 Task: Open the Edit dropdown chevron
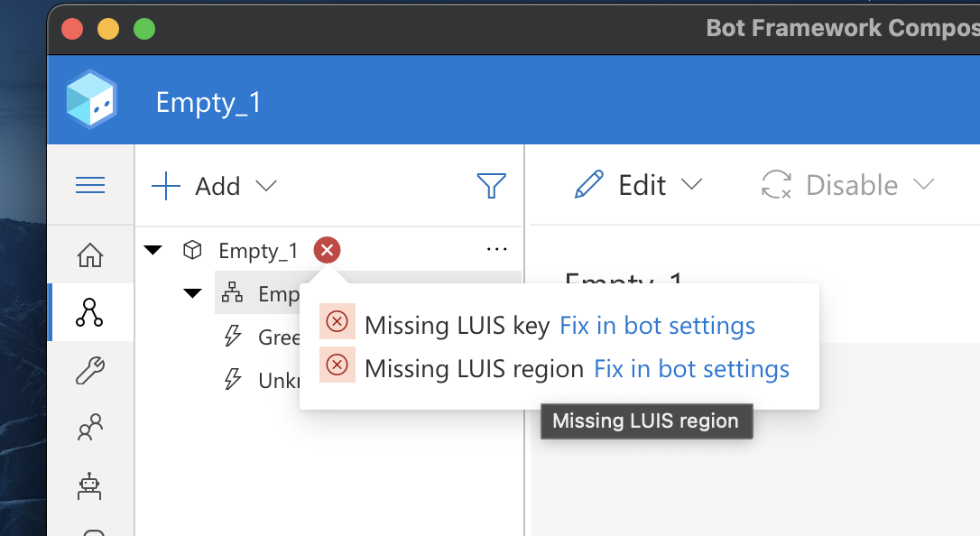693,185
